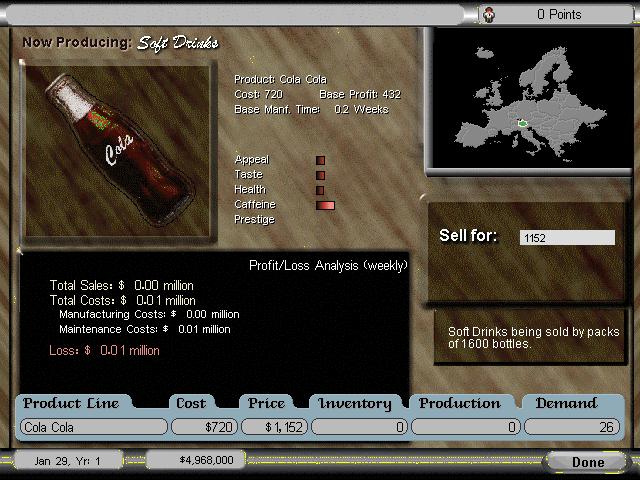
Task: Select the Cola Cola product line row
Action: (94, 427)
